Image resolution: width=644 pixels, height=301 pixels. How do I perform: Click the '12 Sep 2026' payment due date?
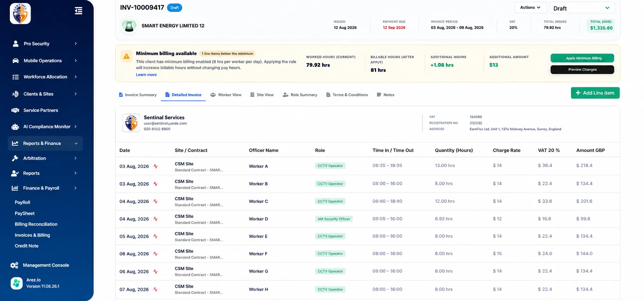(394, 28)
